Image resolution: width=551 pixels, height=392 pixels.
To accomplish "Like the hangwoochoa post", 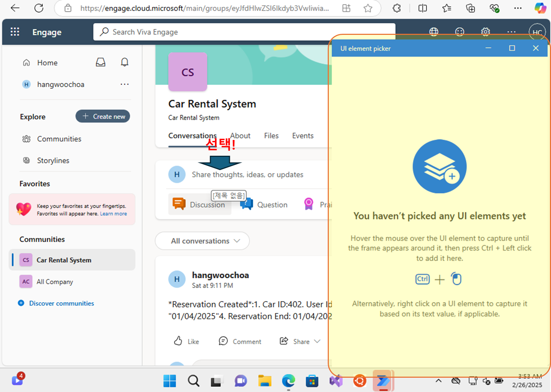I will click(186, 341).
